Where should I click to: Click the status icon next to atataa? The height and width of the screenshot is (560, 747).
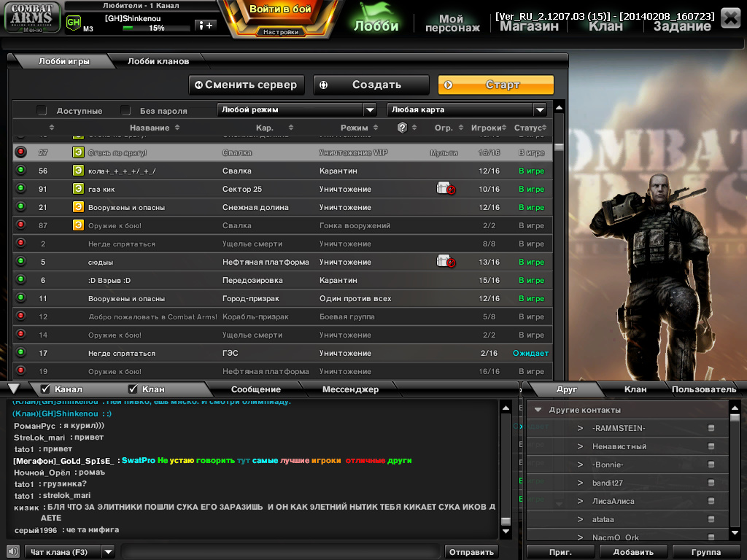click(711, 519)
